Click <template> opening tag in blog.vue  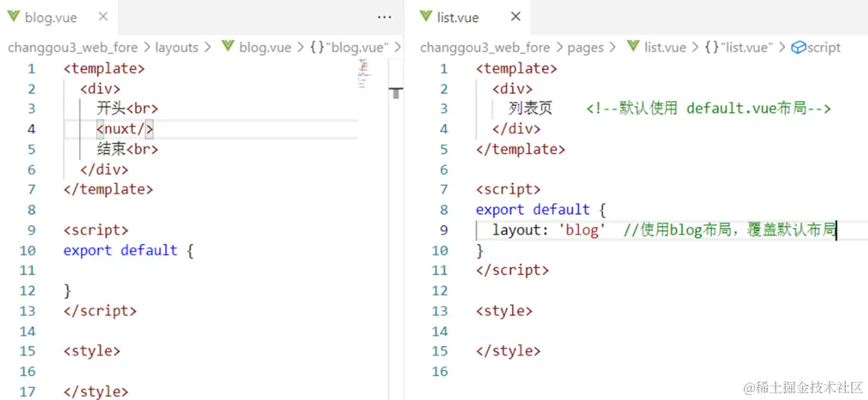click(104, 68)
